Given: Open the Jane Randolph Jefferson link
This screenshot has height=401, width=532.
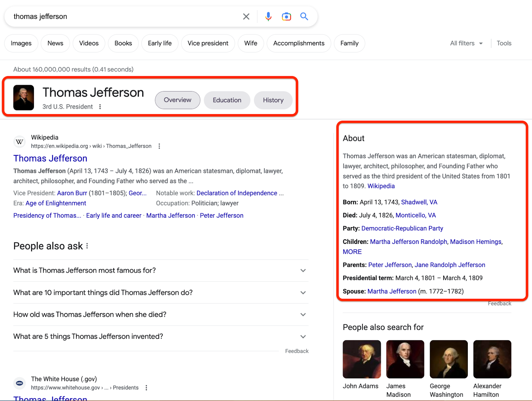Looking at the screenshot, I should point(450,265).
